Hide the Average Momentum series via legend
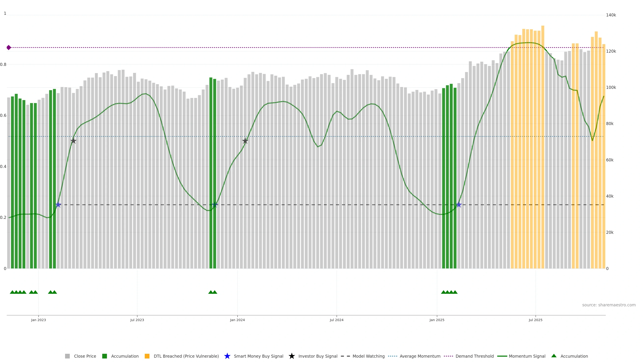 pos(420,356)
